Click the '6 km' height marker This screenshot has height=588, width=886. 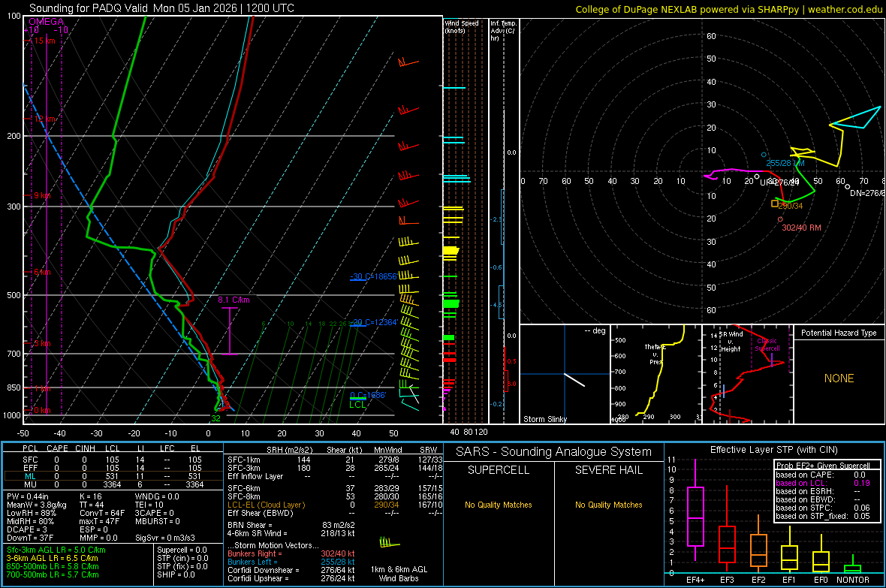coord(42,273)
